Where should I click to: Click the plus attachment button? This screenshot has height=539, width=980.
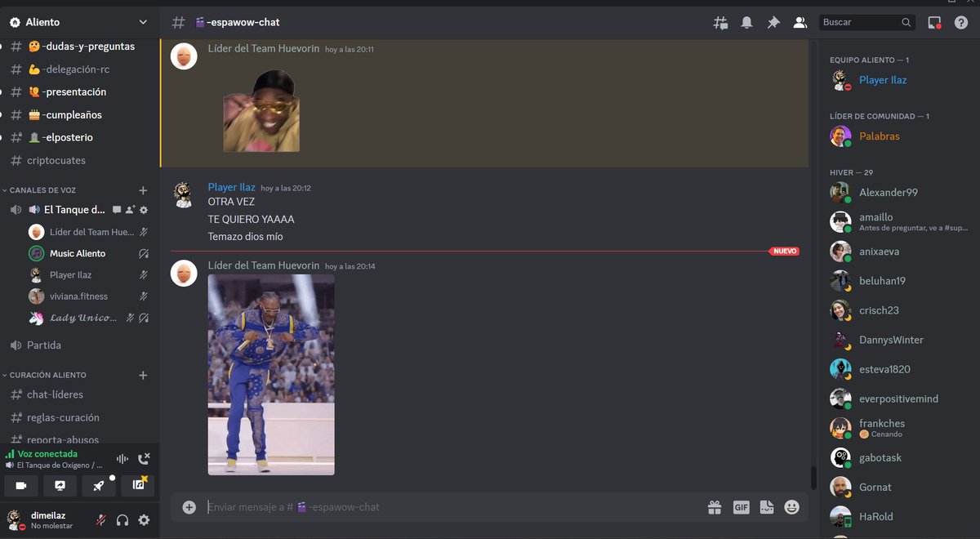pos(189,507)
